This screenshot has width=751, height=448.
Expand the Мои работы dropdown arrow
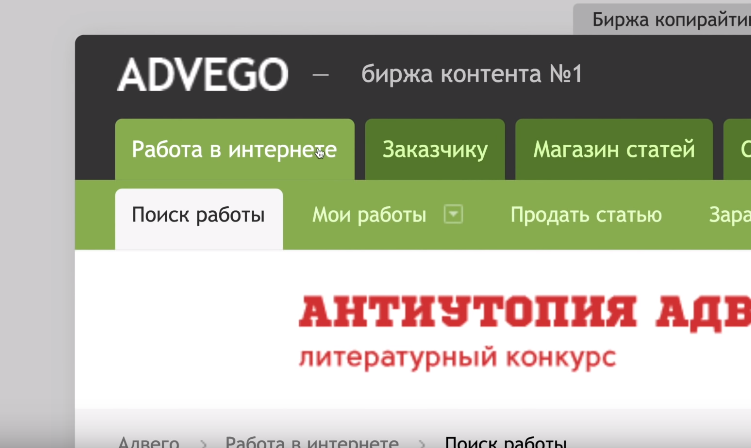click(453, 214)
